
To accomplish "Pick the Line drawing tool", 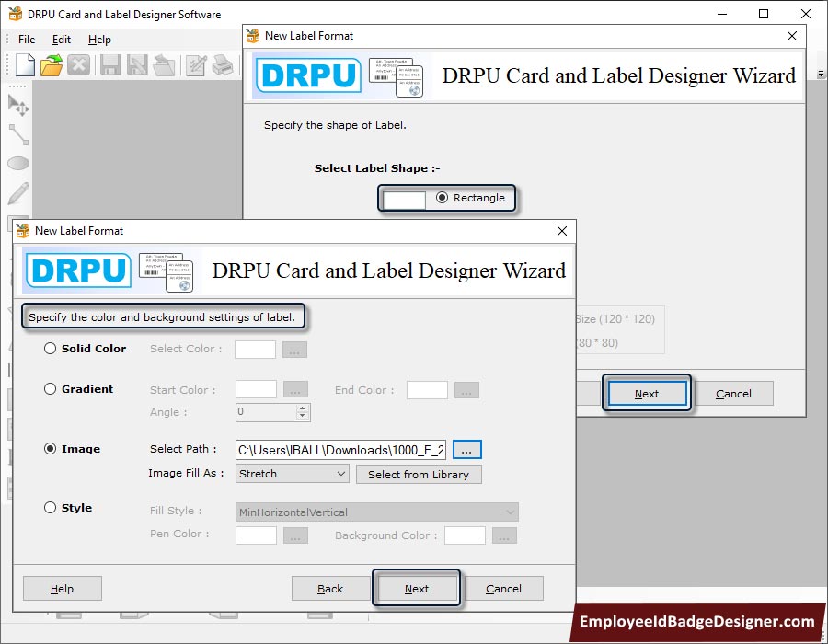I will pos(18,134).
